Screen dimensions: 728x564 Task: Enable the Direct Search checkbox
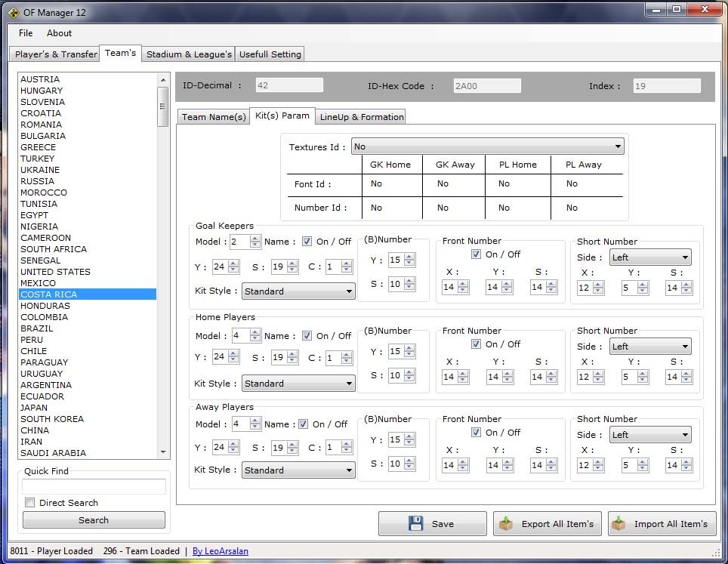[x=30, y=503]
